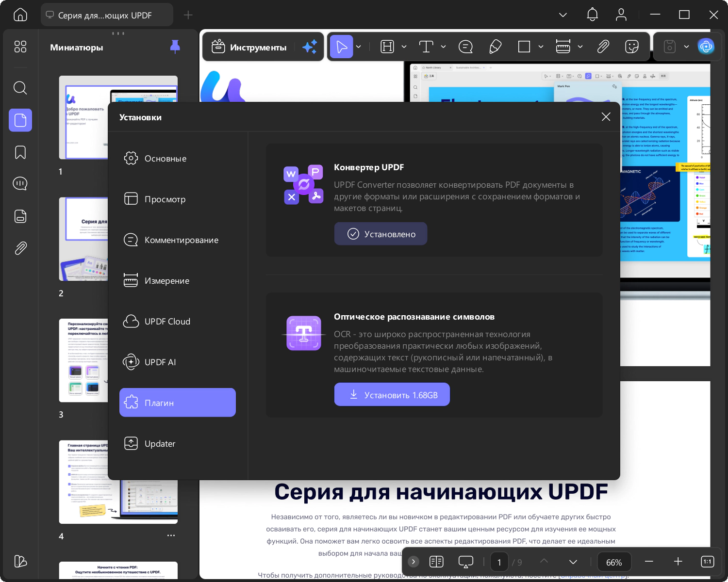Open the bookmarks panel icon

tap(20, 152)
